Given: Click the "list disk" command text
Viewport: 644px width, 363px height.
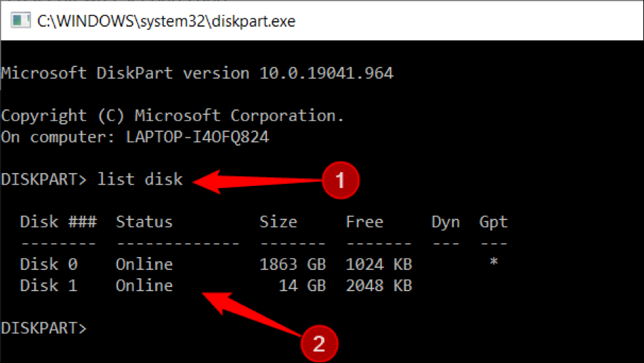Looking at the screenshot, I should (140, 180).
